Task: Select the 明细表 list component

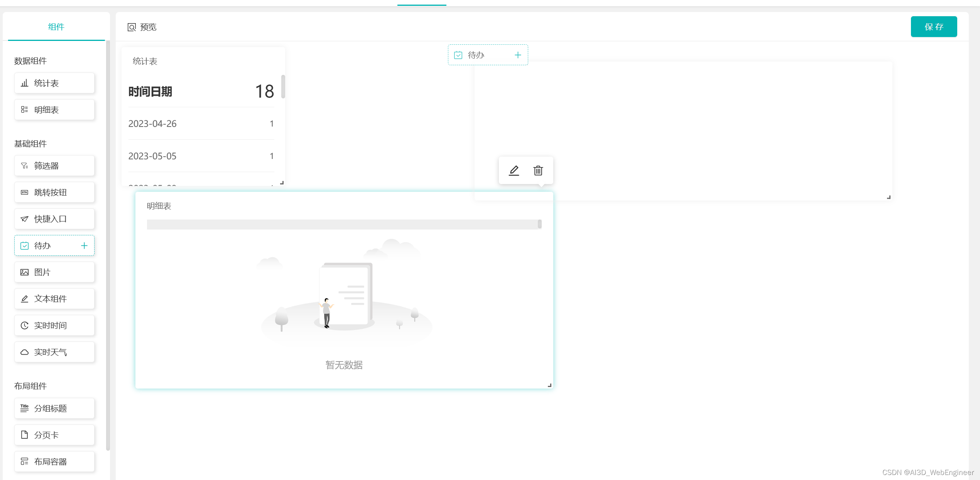Action: pyautogui.click(x=54, y=110)
